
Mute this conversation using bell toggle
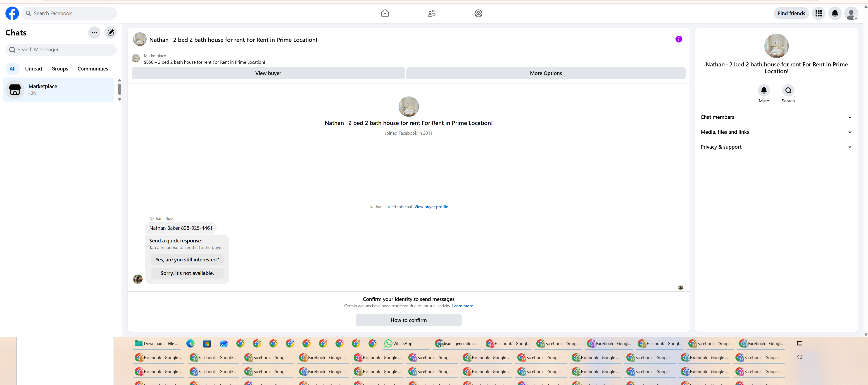tap(763, 91)
